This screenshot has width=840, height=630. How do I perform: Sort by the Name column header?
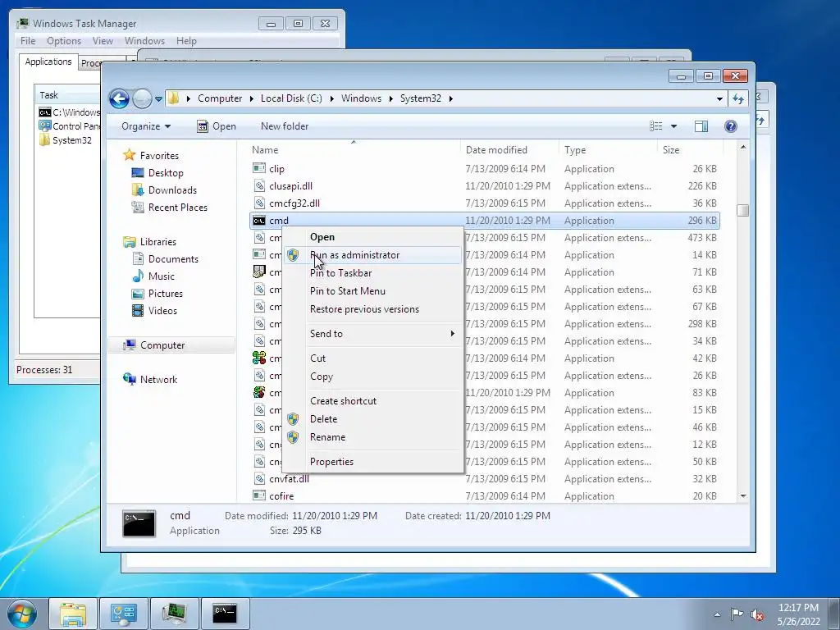(x=354, y=150)
